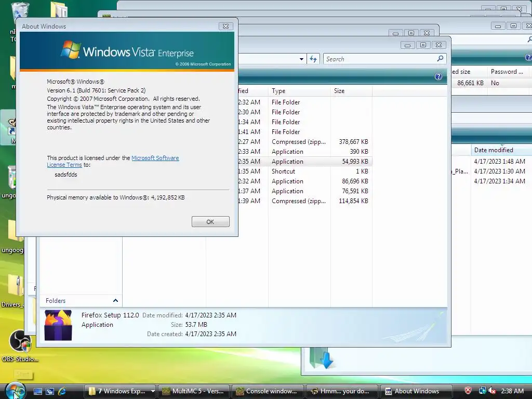The height and width of the screenshot is (399, 532).
Task: Click the Firefox Setup 112.0 file name
Action: pyautogui.click(x=110, y=315)
